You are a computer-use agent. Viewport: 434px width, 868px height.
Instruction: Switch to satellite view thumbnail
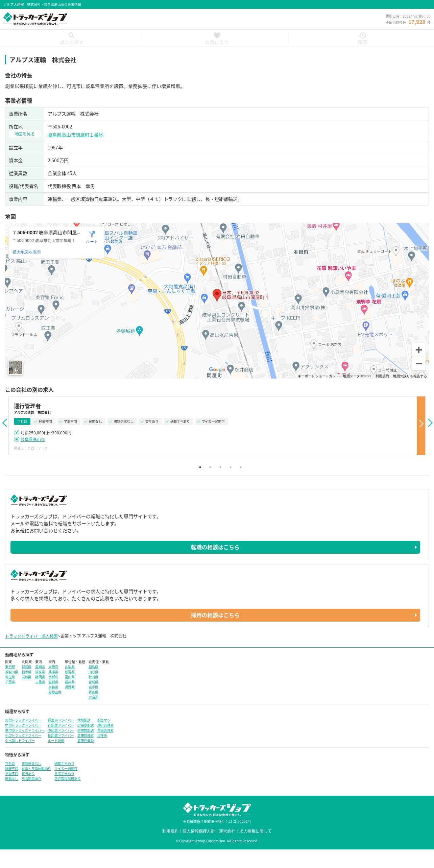click(16, 368)
